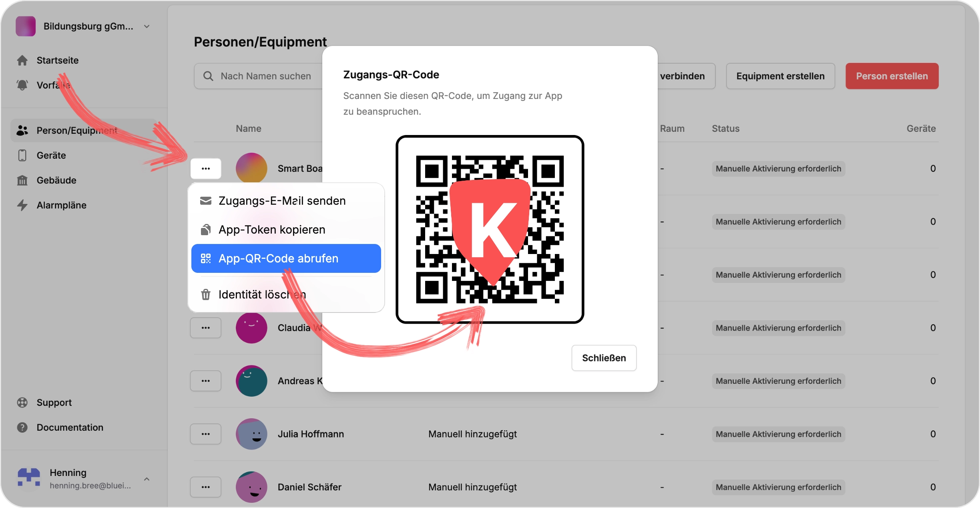Click the Zugangs-QR-Code dialog title

click(391, 75)
